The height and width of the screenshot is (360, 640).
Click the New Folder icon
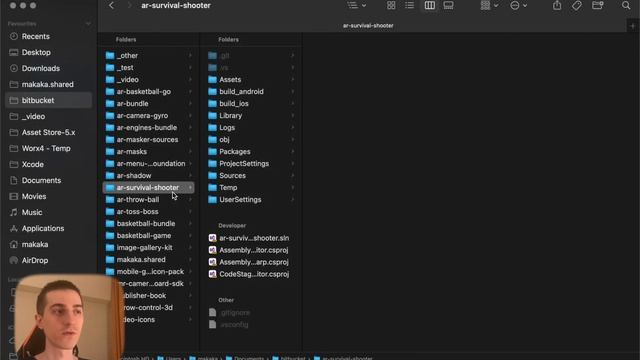(598, 5)
